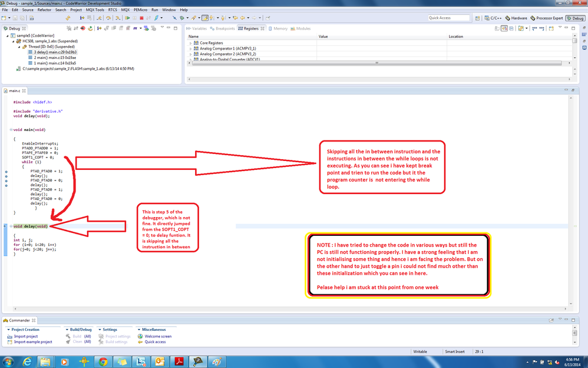Click the Import project link
The image size is (588, 368).
pyautogui.click(x=26, y=337)
